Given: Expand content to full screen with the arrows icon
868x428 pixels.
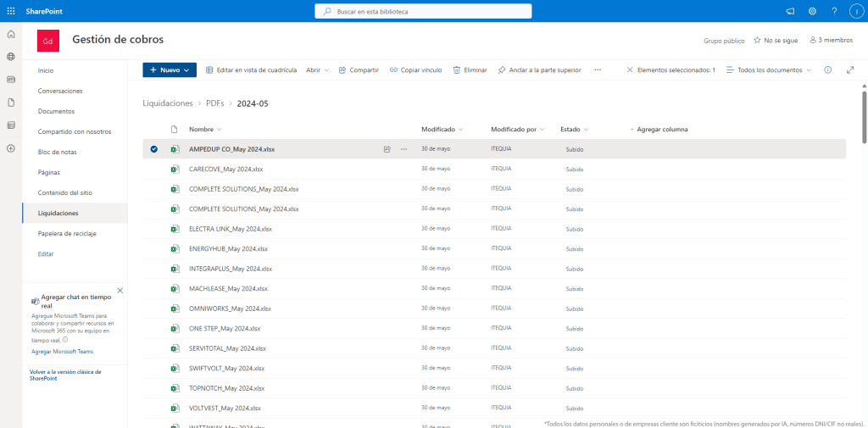Looking at the screenshot, I should (x=850, y=70).
